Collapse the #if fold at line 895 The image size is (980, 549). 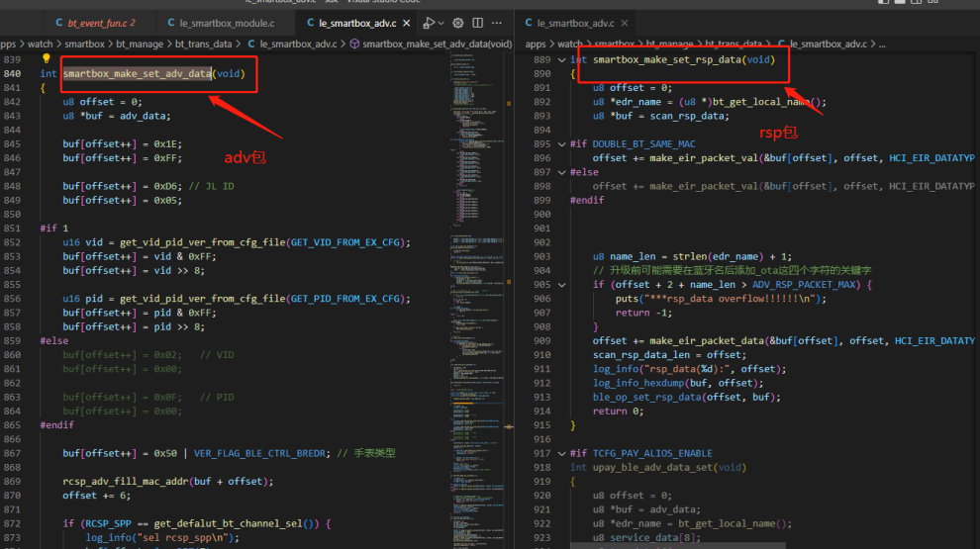(x=561, y=144)
